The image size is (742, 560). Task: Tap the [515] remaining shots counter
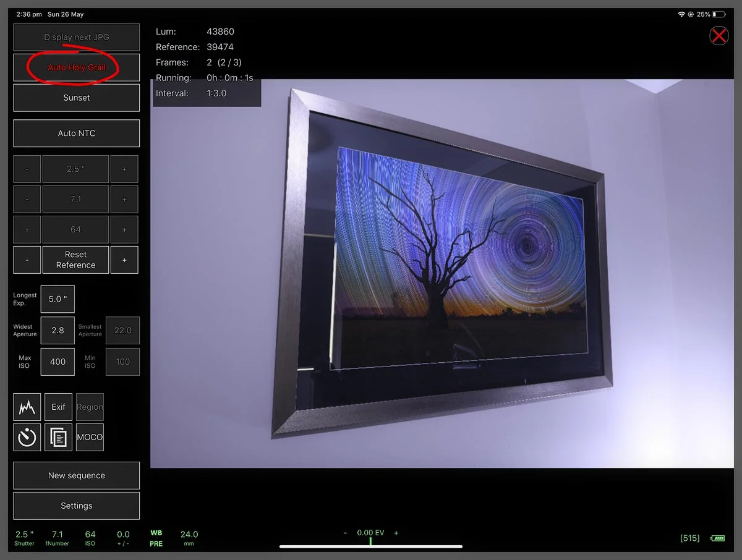tap(689, 538)
